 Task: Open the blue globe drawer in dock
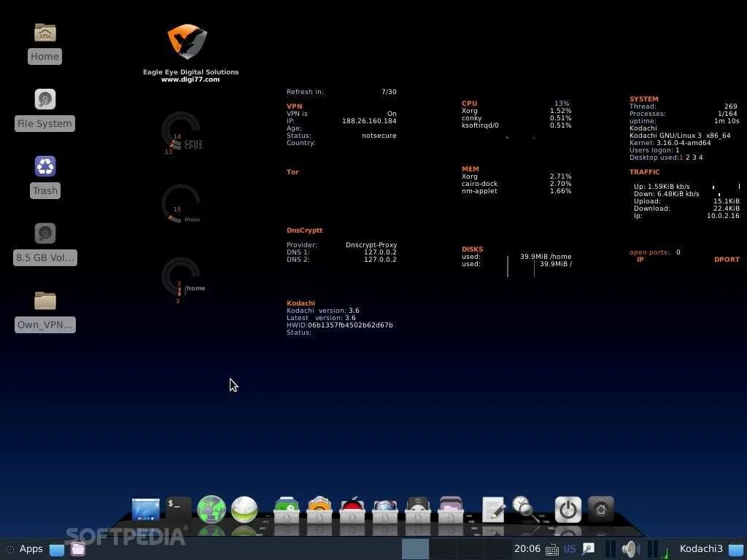(385, 510)
